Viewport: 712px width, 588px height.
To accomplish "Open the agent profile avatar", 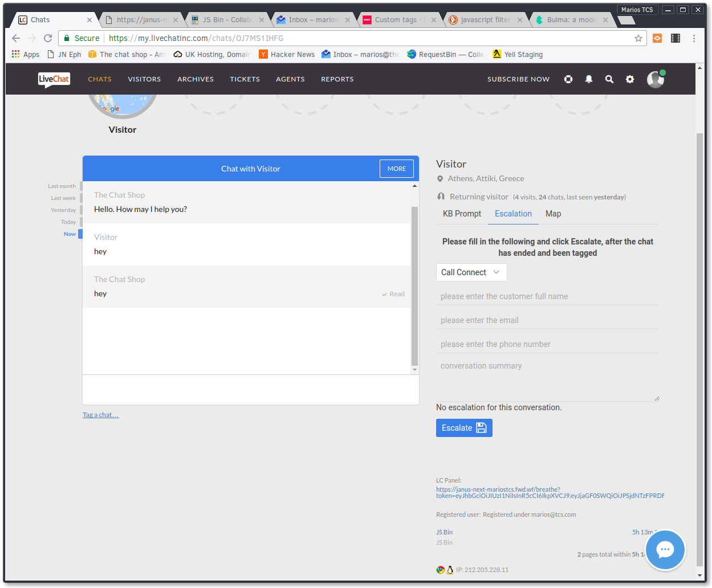I will (x=656, y=79).
